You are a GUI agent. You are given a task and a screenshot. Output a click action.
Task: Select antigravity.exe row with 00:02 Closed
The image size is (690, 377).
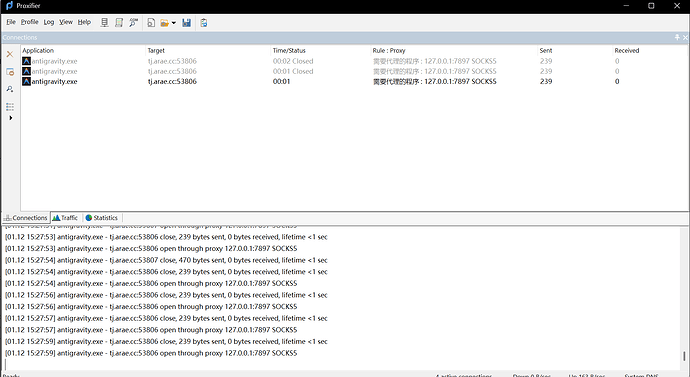[x=354, y=61]
